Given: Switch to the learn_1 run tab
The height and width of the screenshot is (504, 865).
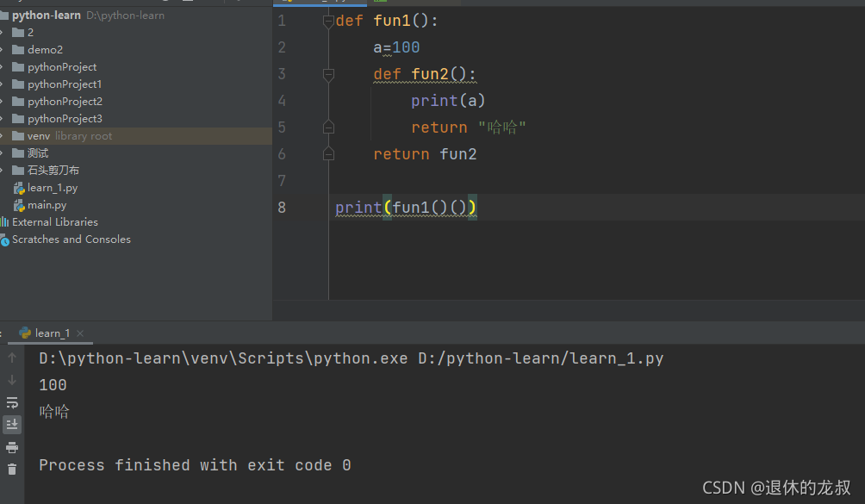Looking at the screenshot, I should pos(53,333).
